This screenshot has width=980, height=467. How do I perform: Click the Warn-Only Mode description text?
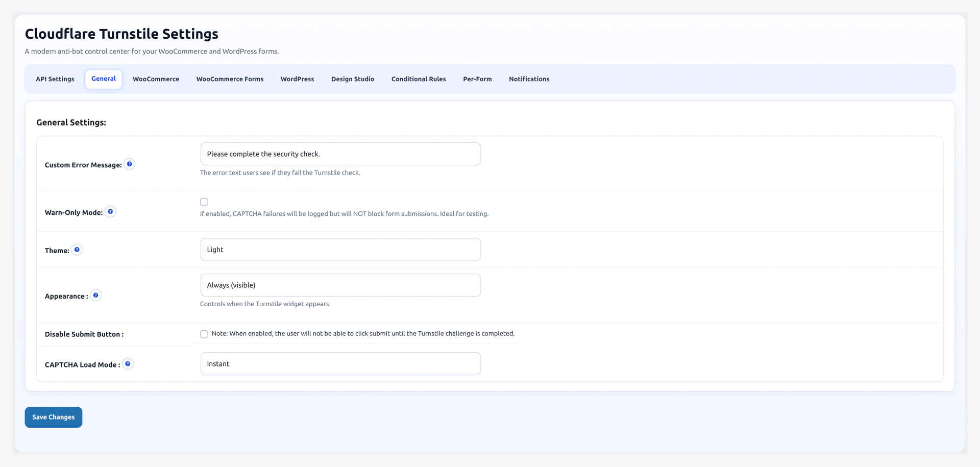click(x=344, y=214)
